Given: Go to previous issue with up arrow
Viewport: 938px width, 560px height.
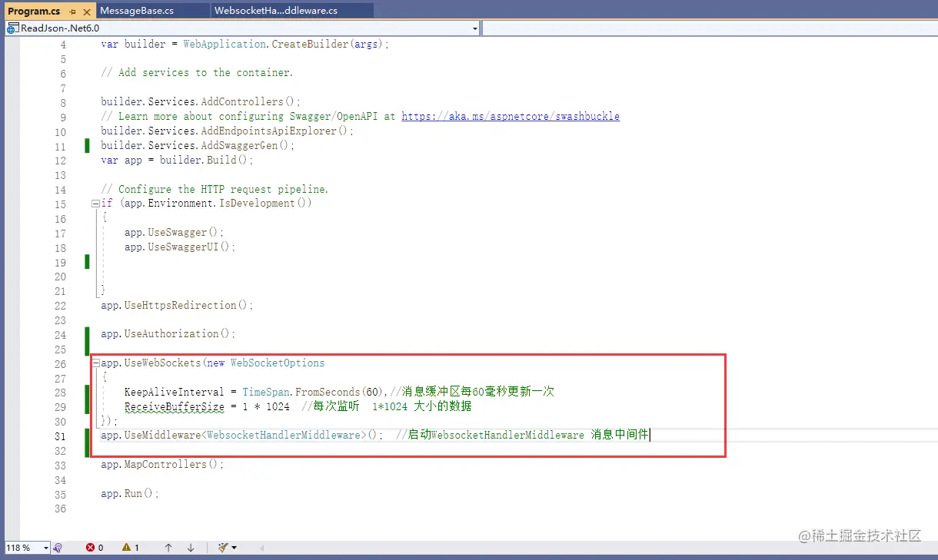Looking at the screenshot, I should pos(168,548).
